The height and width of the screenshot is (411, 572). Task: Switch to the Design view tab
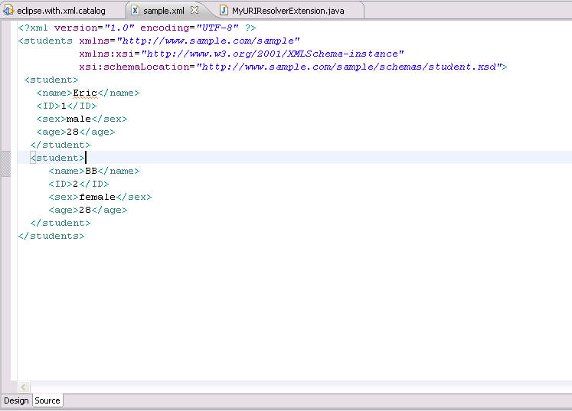point(16,401)
